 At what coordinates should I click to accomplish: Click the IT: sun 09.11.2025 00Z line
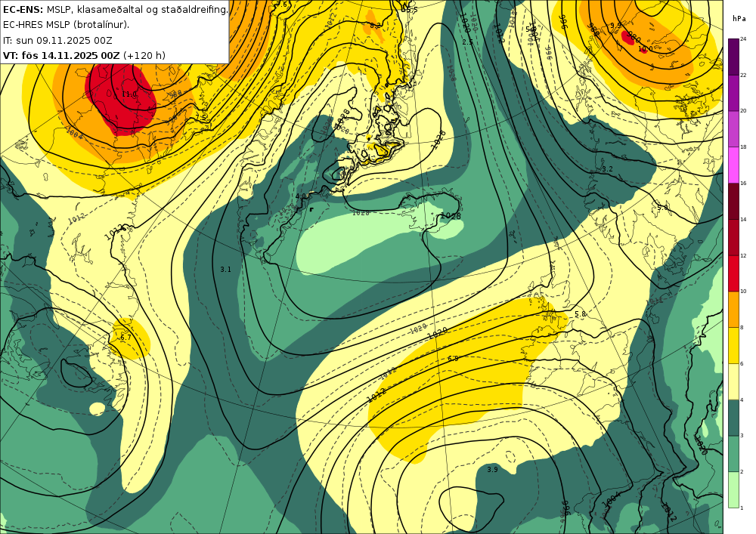(x=57, y=41)
